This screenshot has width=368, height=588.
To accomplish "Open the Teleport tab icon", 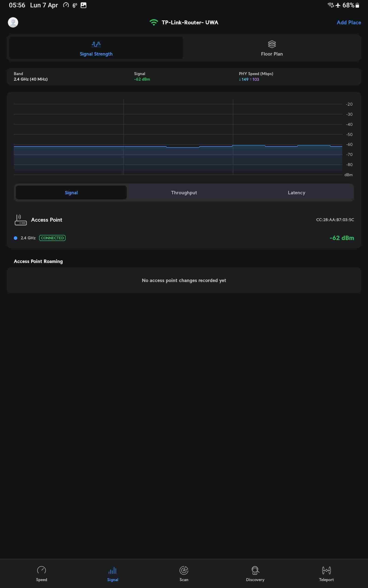I will (326, 570).
